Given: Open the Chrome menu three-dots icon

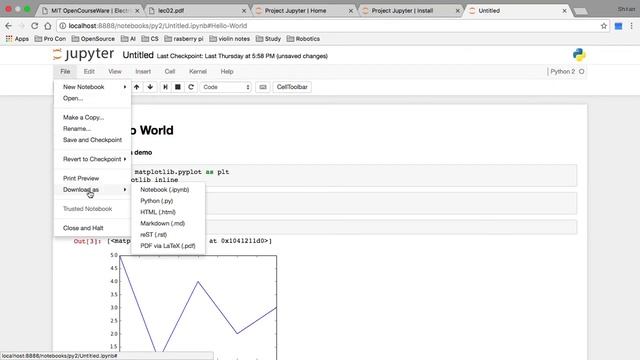Looking at the screenshot, I should click(631, 26).
